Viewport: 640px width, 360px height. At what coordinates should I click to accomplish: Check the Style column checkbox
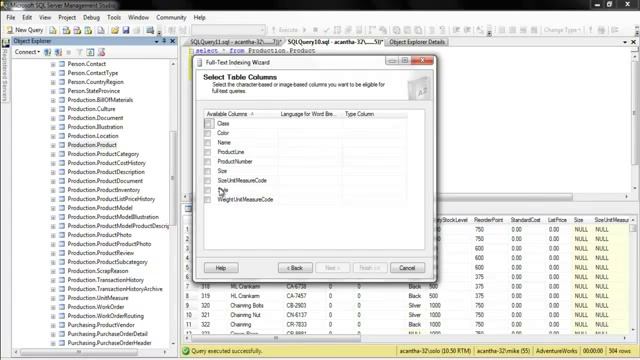208,190
